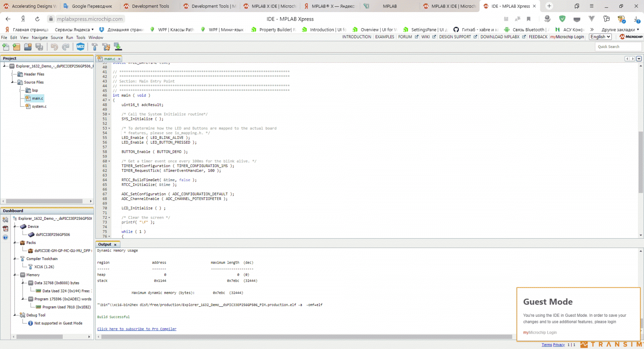Screen dimensions: 644x349
Task: Open the File menu
Action: (4, 37)
